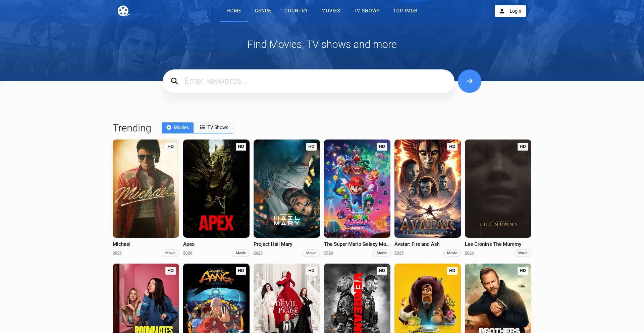Click the Login button
Viewport: 644px width, 333px height.
click(510, 11)
